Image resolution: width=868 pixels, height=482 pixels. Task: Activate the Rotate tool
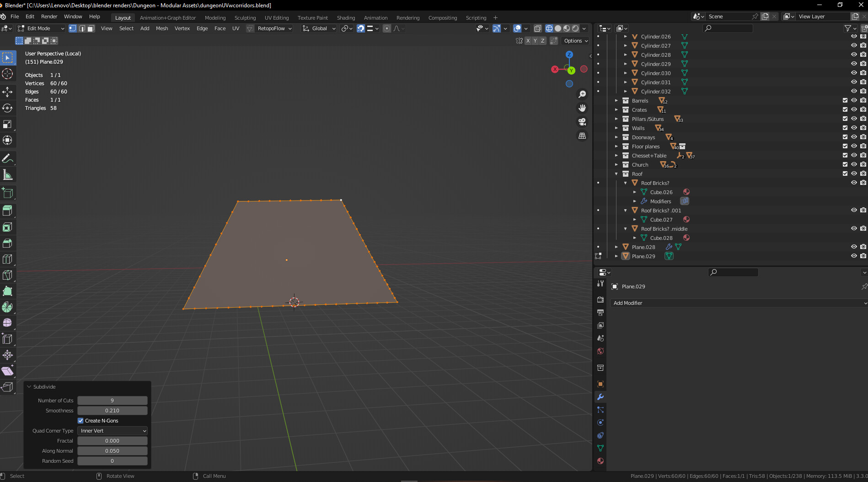7,108
